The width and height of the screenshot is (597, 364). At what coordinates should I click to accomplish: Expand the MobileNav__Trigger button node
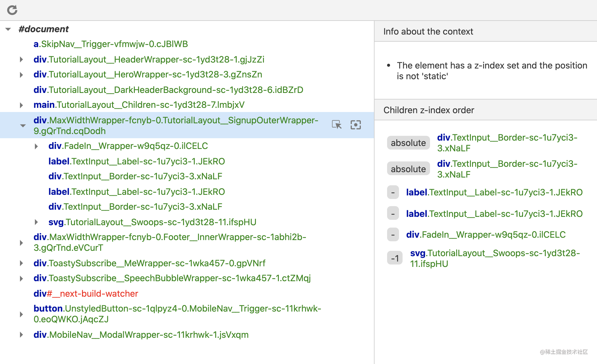[21, 314]
